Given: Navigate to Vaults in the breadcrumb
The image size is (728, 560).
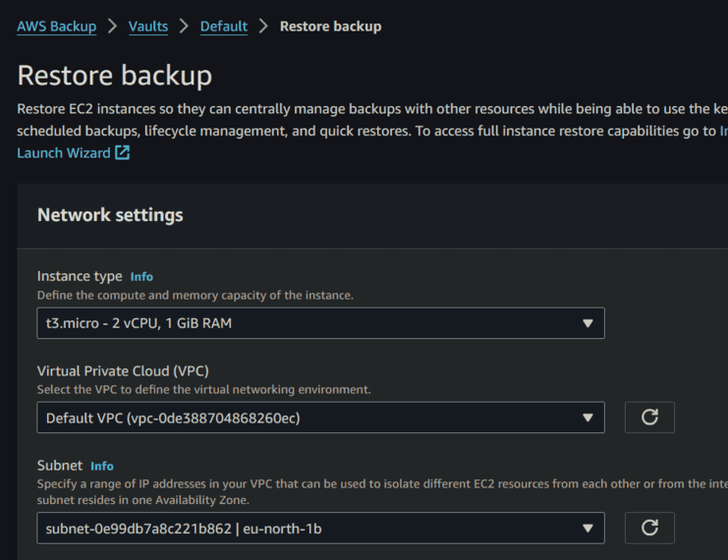Looking at the screenshot, I should pyautogui.click(x=148, y=27).
